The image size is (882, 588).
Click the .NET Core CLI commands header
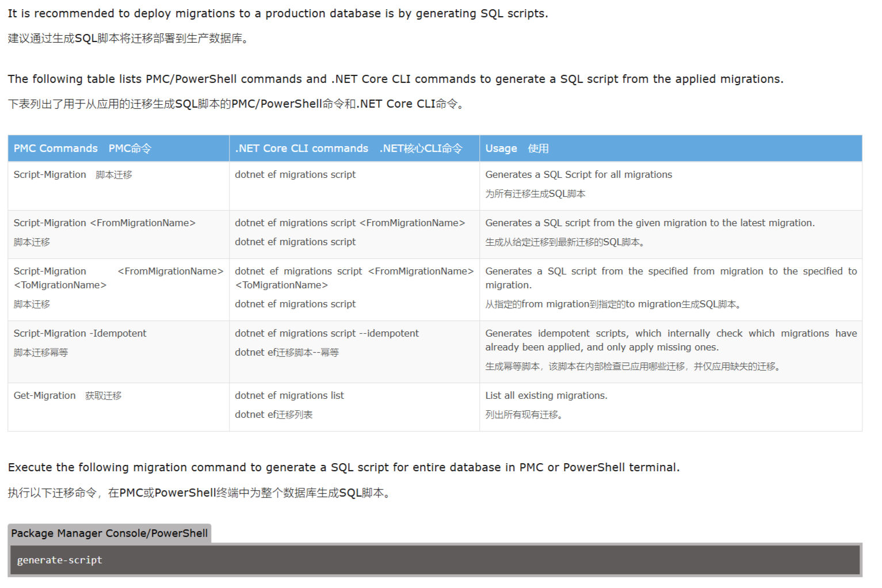(354, 148)
